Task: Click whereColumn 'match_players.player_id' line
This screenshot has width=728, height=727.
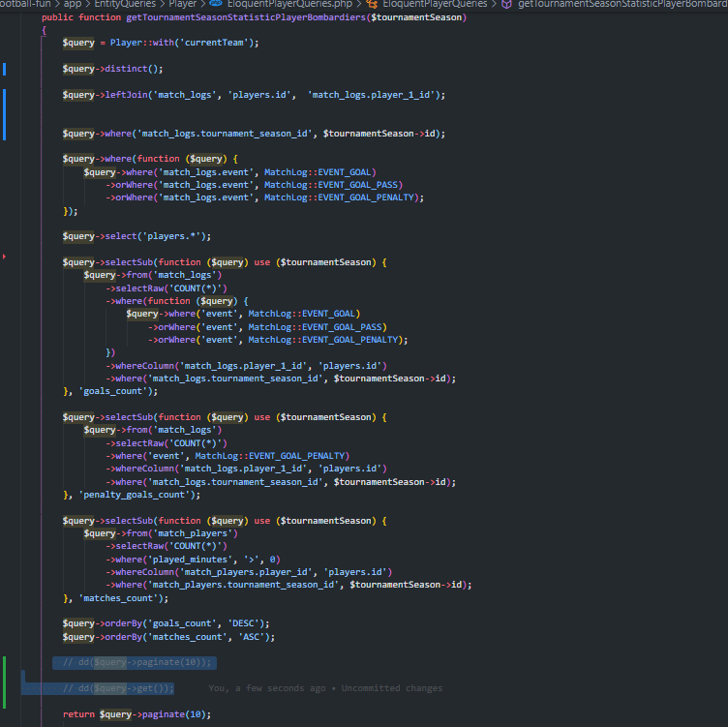Action: [x=249, y=572]
